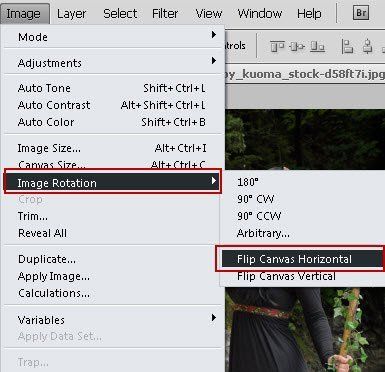
Task: Launch Bridge via the Br icon
Action: point(361,13)
